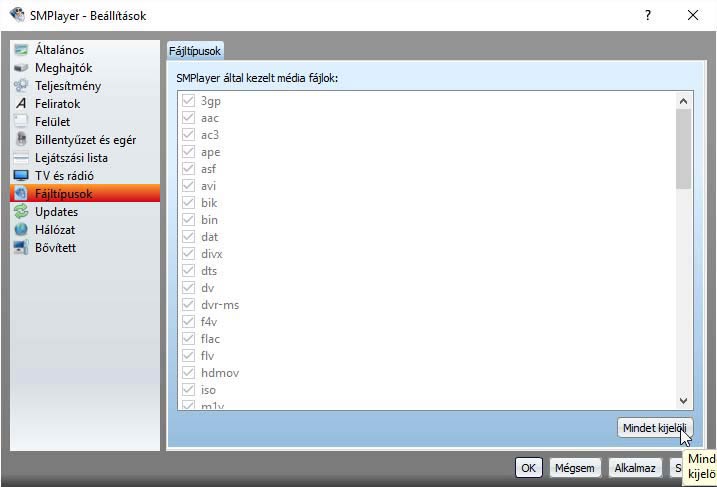Open Lejátszási lista settings
717x487 pixels.
coord(85,158)
